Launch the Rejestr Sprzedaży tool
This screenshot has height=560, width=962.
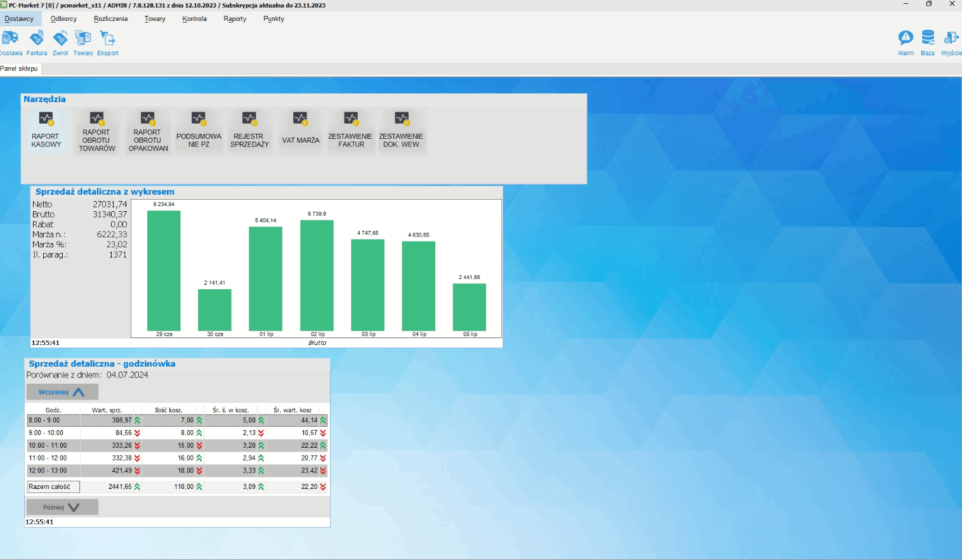tap(249, 130)
